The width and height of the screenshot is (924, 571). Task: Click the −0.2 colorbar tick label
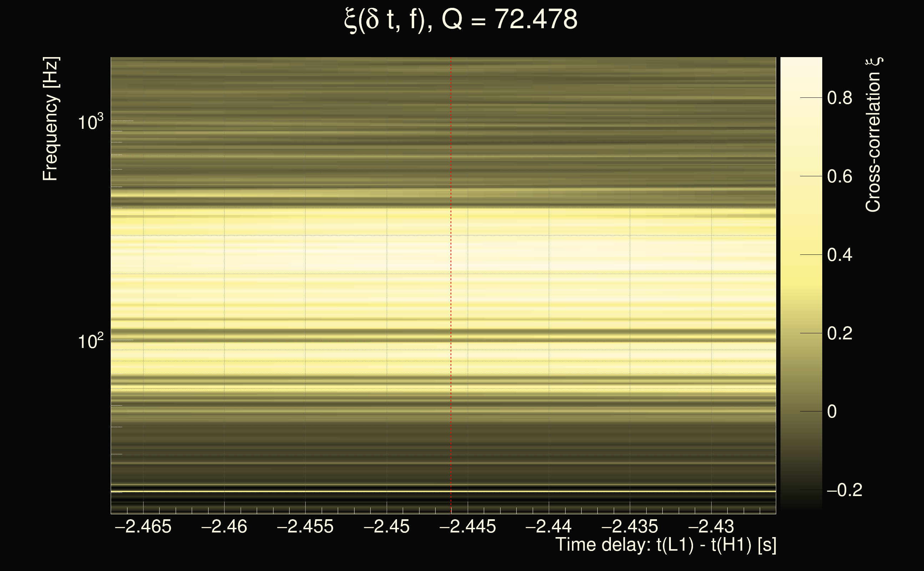click(844, 490)
